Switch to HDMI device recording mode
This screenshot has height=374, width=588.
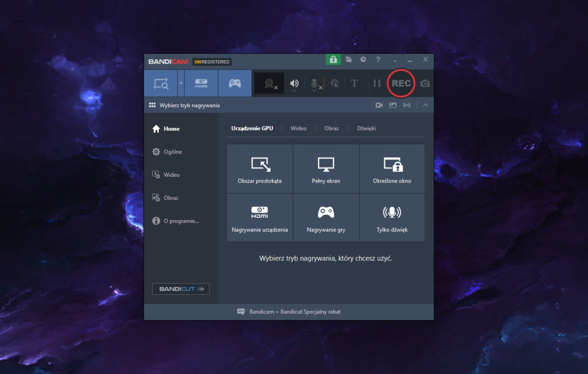tap(201, 83)
